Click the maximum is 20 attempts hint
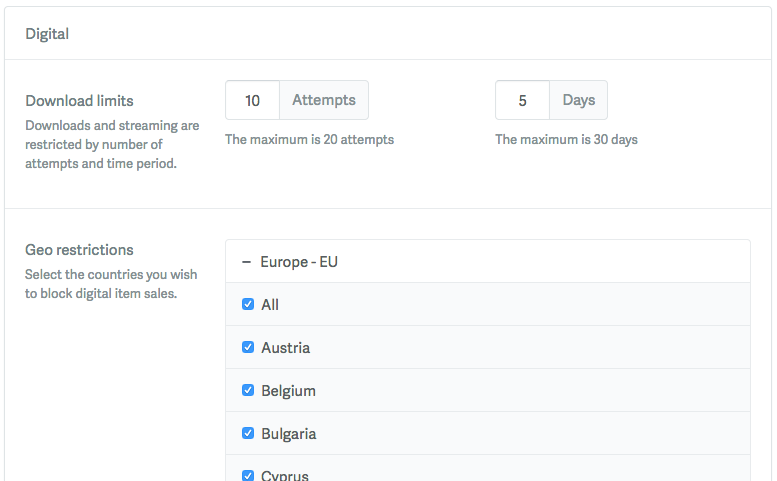Viewport: 777px width, 481px height. pyautogui.click(x=309, y=140)
